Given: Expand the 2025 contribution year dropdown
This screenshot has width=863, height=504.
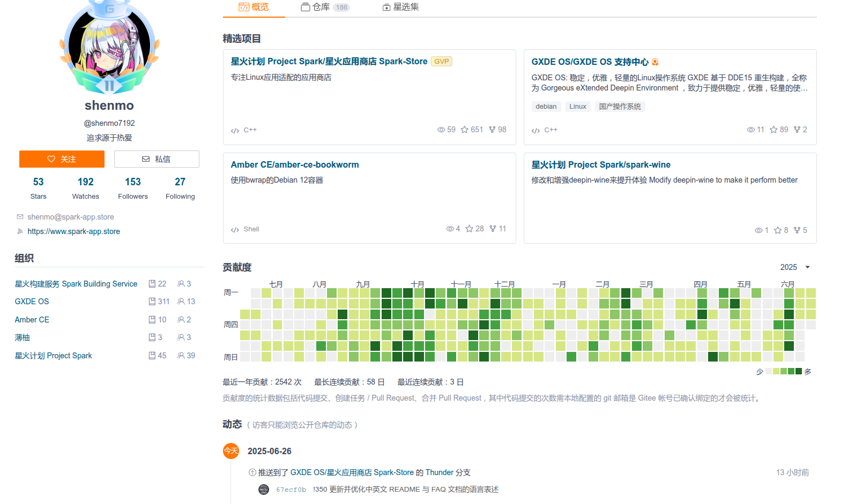Looking at the screenshot, I should coord(795,267).
